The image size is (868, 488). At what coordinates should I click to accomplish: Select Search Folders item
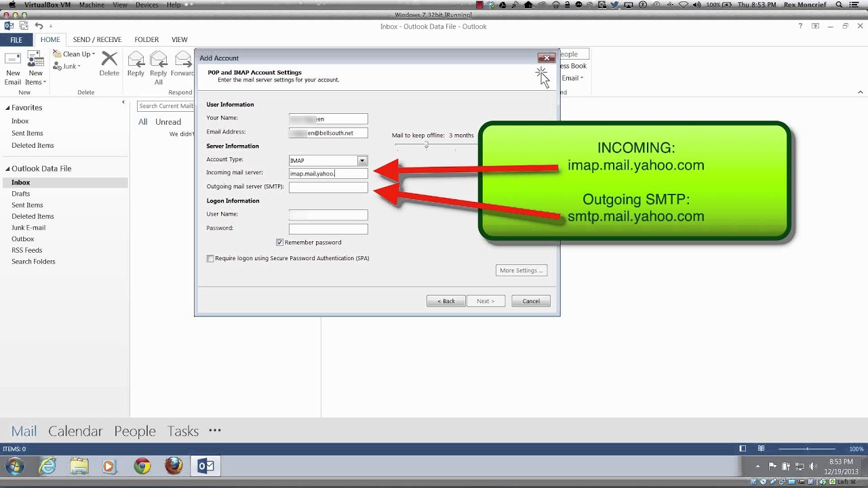[33, 262]
